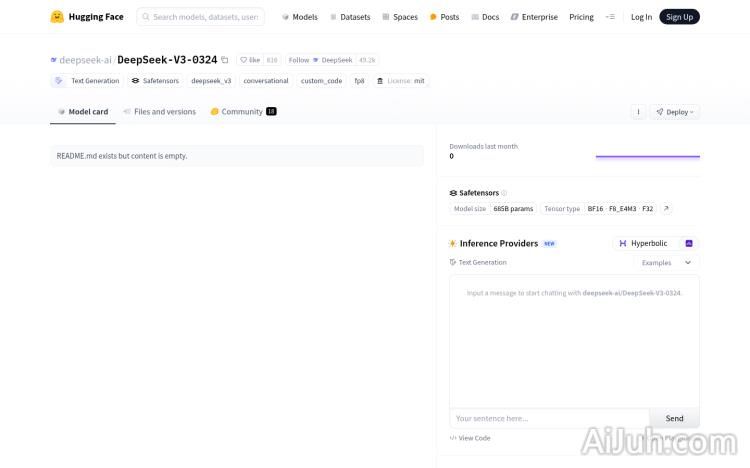Open the extra navigation menu icon

[610, 17]
